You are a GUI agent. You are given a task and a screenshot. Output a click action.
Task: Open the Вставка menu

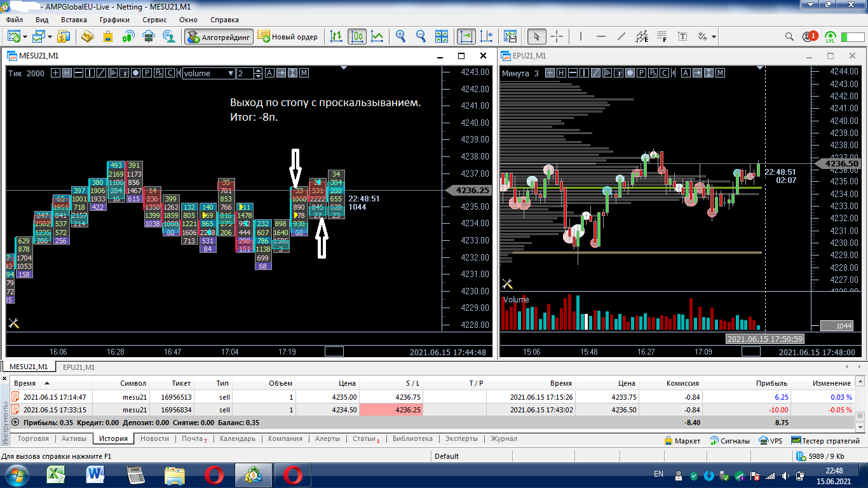[x=74, y=20]
